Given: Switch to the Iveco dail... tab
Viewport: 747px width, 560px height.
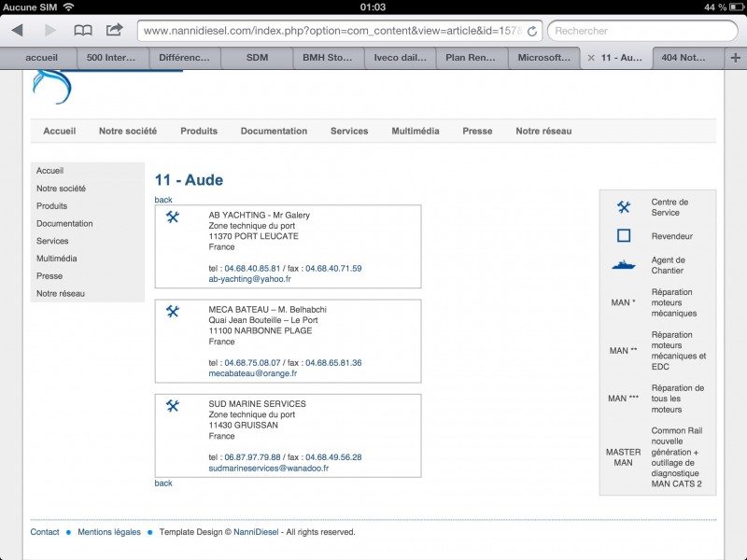Looking at the screenshot, I should 401,58.
